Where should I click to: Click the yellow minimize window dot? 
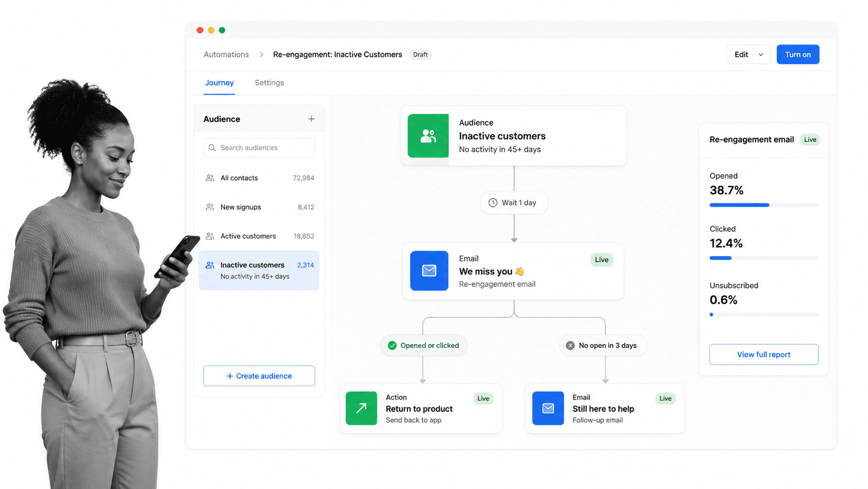[x=211, y=30]
